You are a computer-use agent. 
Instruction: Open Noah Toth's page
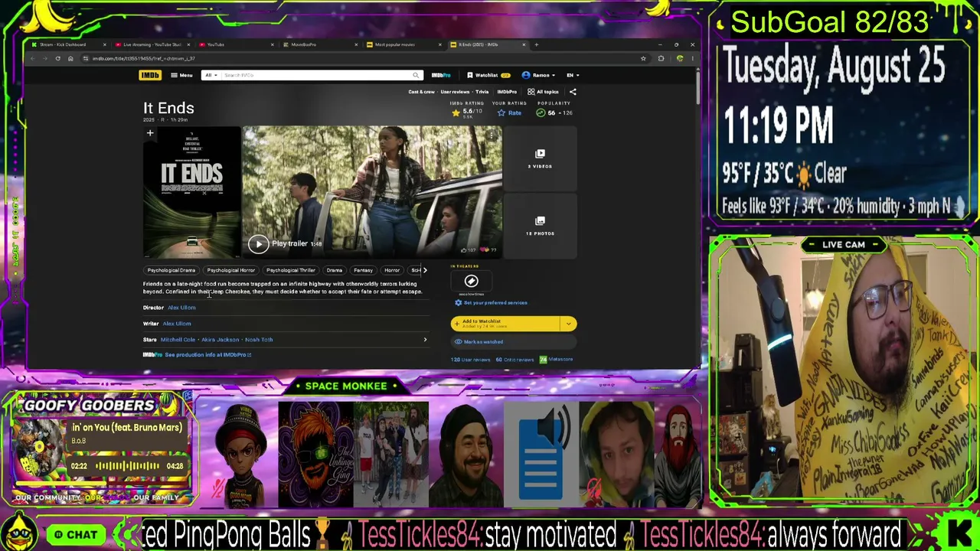pyautogui.click(x=259, y=340)
